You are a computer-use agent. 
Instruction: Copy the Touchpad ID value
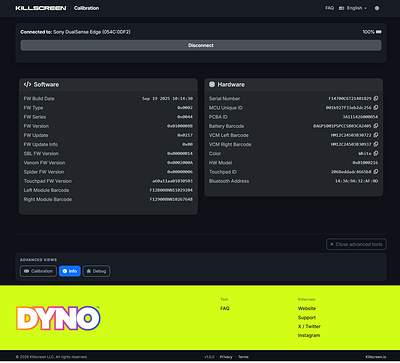(376, 172)
